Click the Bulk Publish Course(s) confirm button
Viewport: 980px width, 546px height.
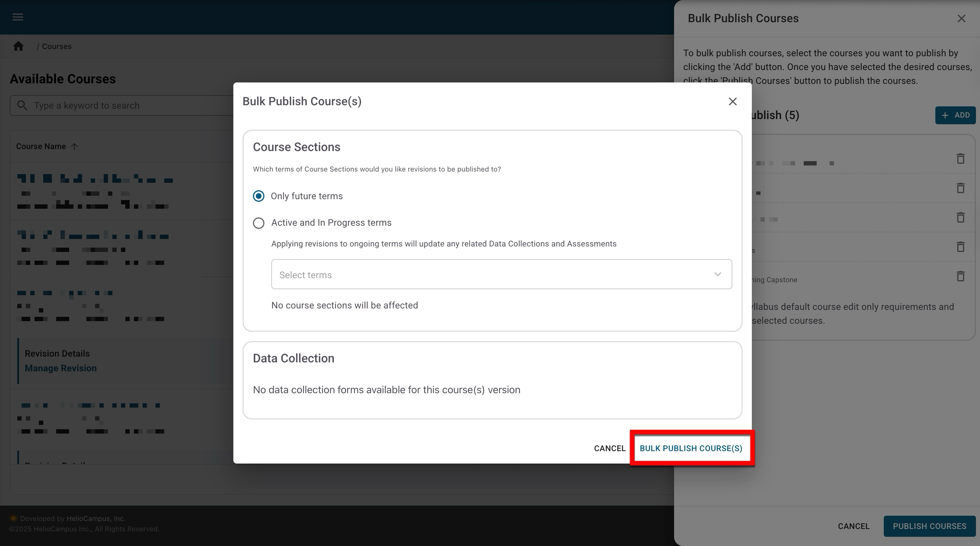[691, 449]
